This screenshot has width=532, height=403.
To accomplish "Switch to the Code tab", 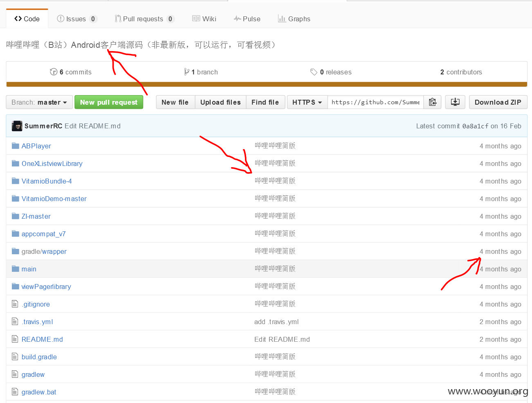I will [27, 19].
